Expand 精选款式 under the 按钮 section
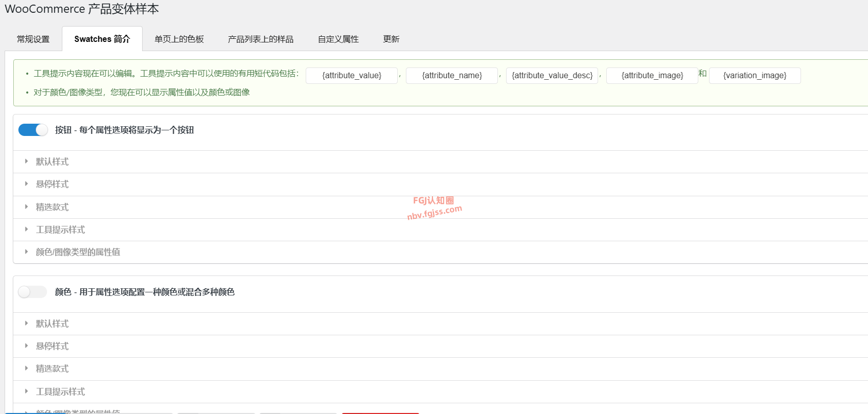This screenshot has height=414, width=868. pyautogui.click(x=52, y=207)
